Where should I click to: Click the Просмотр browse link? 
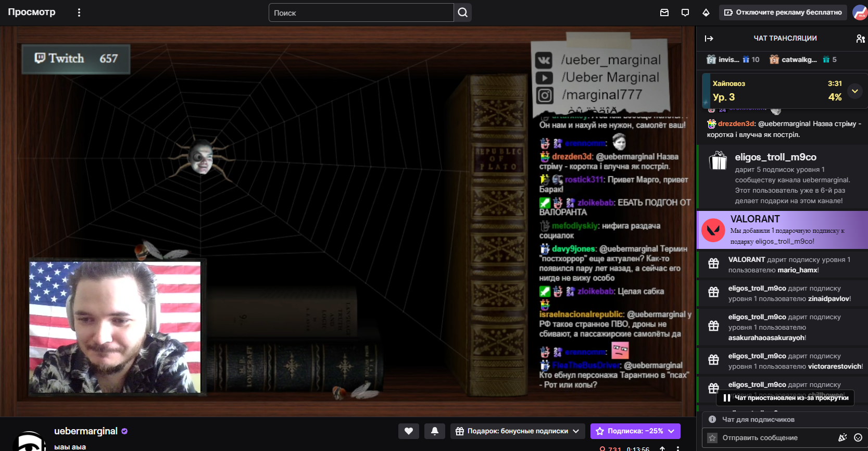tap(32, 12)
